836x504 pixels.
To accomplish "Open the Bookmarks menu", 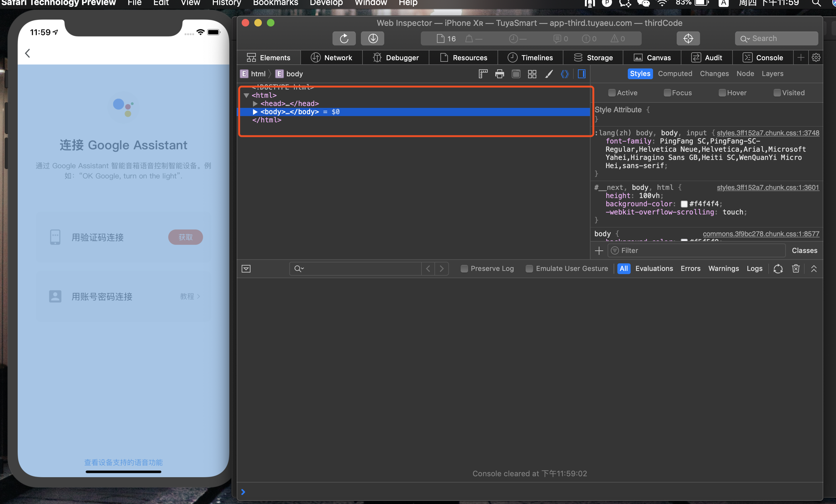I will tap(275, 3).
